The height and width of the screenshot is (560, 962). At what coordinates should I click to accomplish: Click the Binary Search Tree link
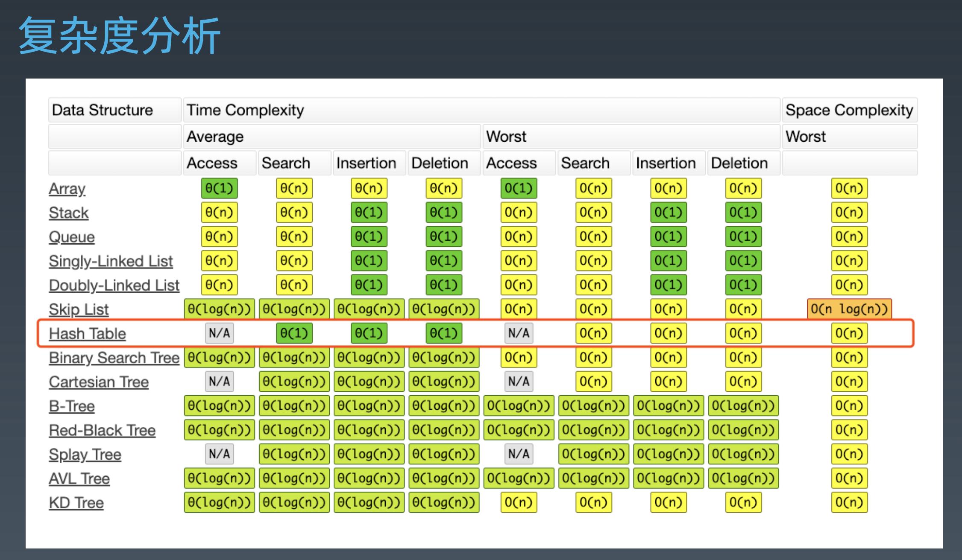tap(114, 358)
